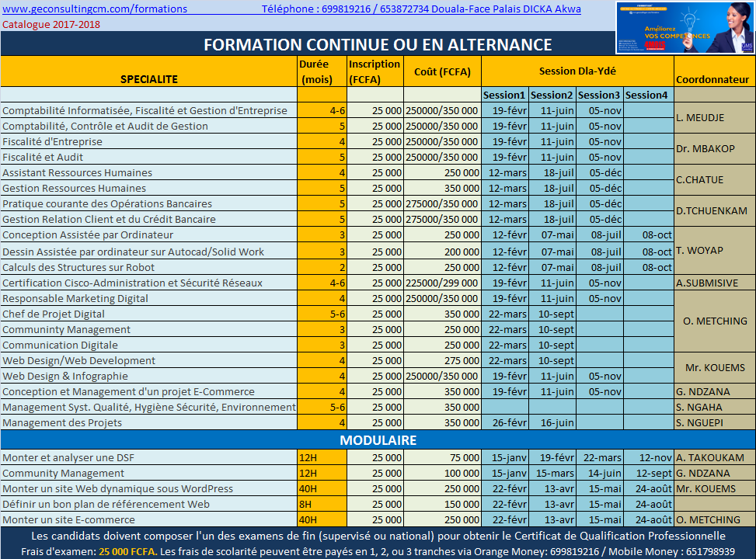Click 'Monter et analyser une DSF' cell
The image size is (756, 559).
(x=149, y=458)
